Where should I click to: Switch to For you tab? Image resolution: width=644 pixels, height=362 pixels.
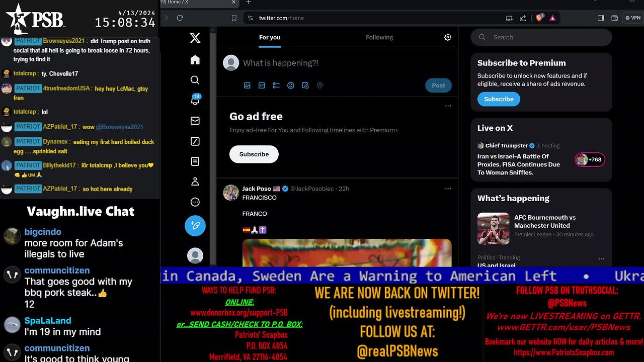pos(270,37)
